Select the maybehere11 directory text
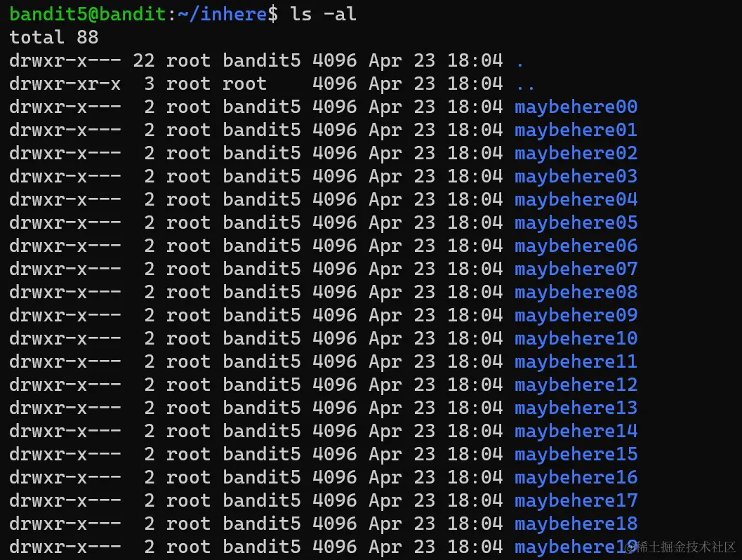The image size is (742, 560). click(576, 361)
